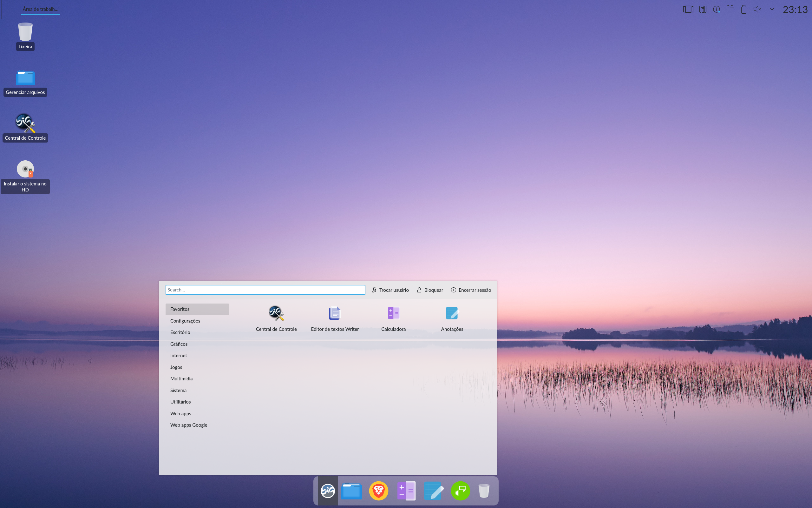
Task: Focus the Search input field
Action: click(x=265, y=290)
